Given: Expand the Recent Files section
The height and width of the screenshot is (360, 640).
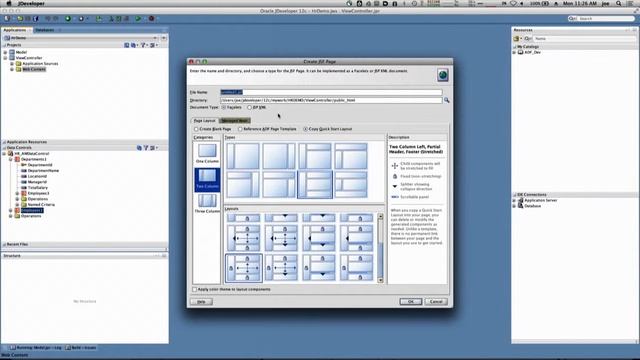Looking at the screenshot, I should point(4,244).
